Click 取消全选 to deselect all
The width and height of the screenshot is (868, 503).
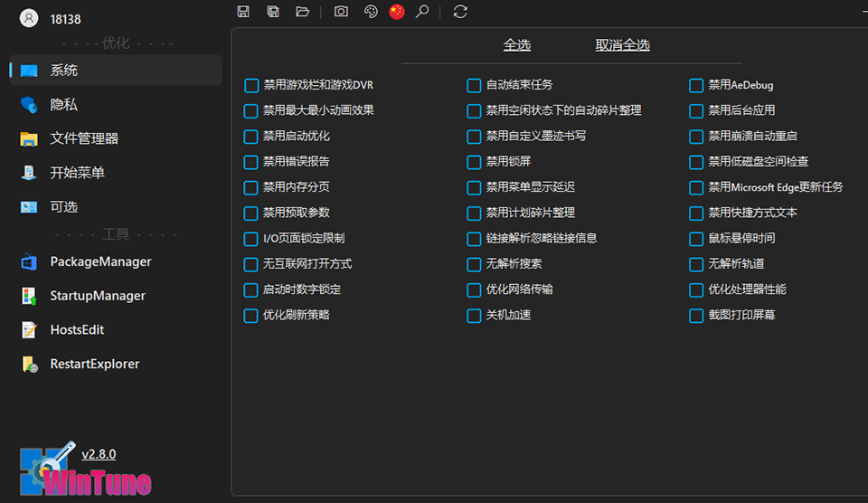(622, 45)
